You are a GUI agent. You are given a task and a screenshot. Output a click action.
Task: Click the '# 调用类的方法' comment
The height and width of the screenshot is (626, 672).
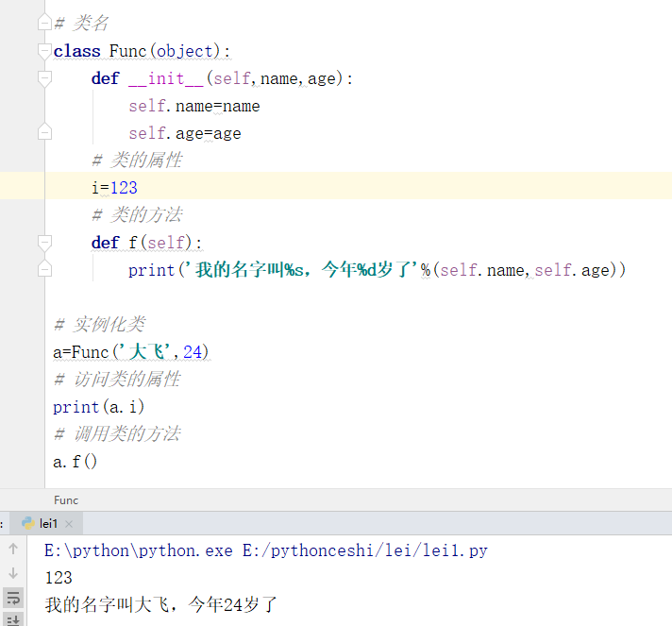tap(117, 434)
